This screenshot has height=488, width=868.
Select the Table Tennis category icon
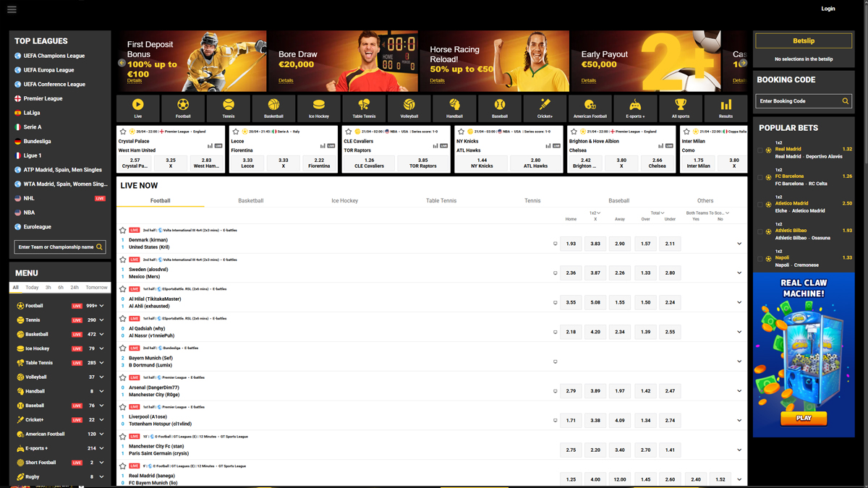(x=364, y=105)
